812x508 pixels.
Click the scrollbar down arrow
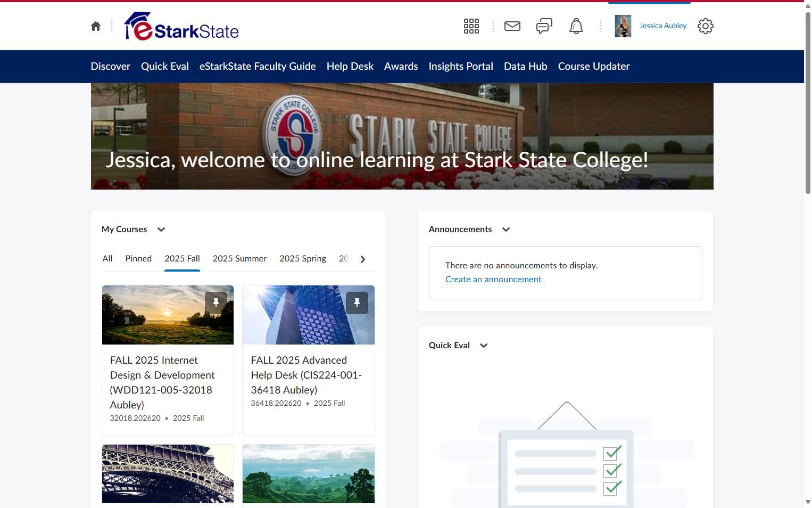(808, 502)
